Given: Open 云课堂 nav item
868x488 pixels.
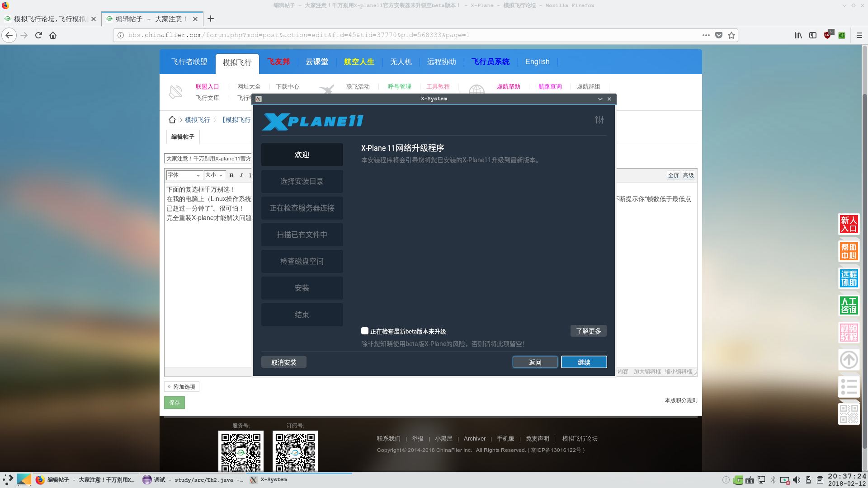Looking at the screenshot, I should (317, 62).
